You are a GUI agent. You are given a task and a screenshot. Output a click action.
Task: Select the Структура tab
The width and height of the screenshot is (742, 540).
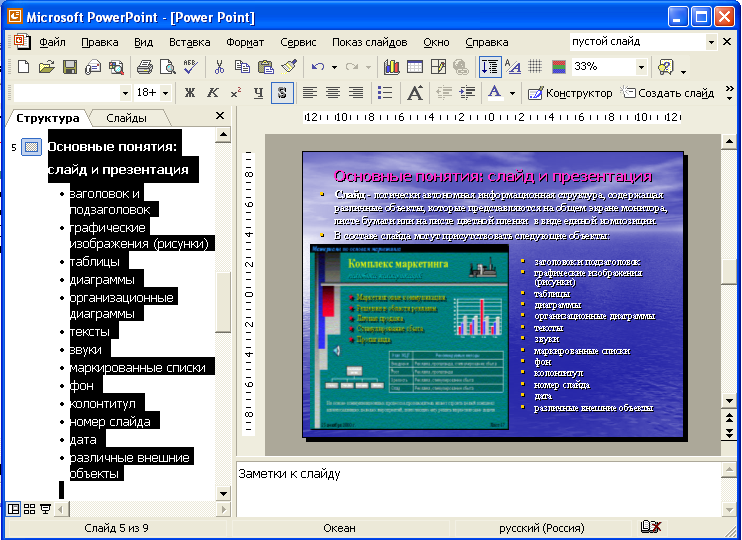click(x=47, y=118)
